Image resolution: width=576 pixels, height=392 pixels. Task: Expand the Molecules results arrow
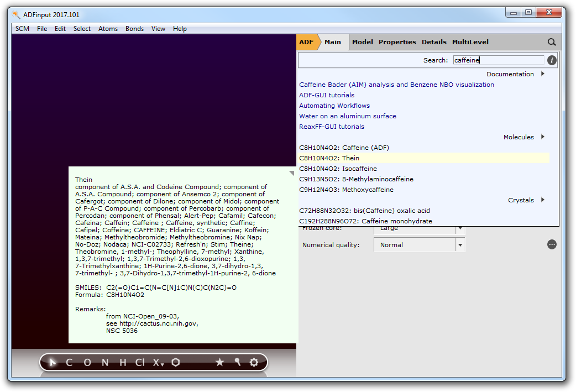click(543, 137)
